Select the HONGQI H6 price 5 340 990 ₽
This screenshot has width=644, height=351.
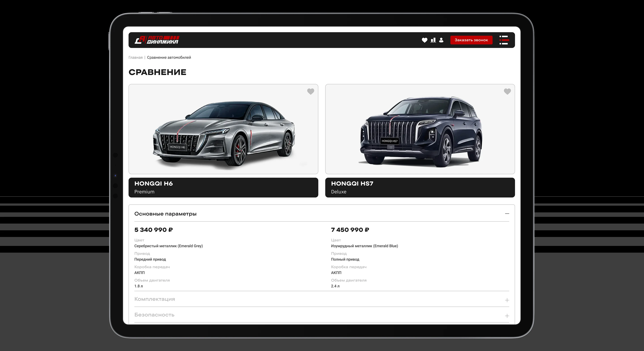[x=153, y=230]
